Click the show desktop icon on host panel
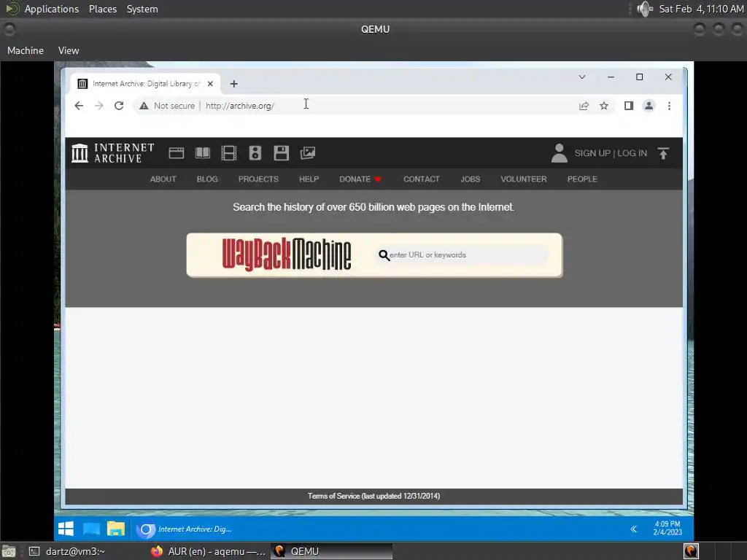 point(9,551)
